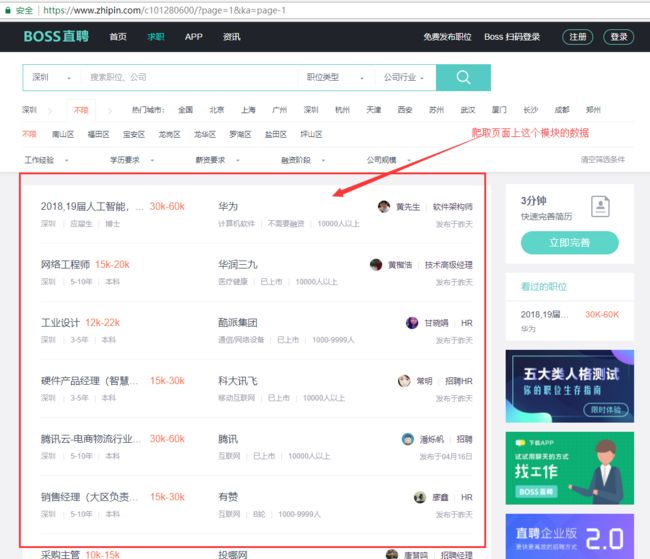Select hot city 天津
Viewport: 650px width, 559px height.
click(x=374, y=110)
